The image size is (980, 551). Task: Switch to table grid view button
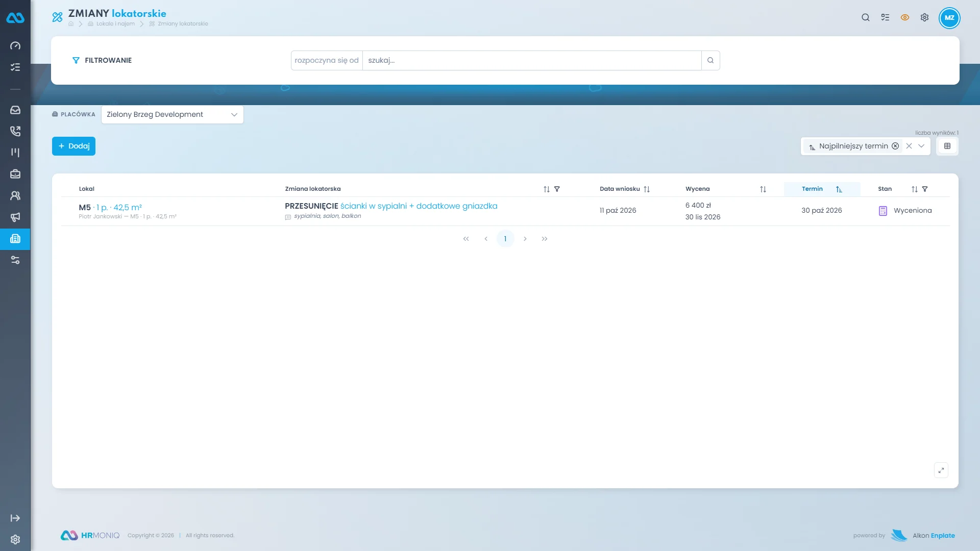pyautogui.click(x=947, y=146)
